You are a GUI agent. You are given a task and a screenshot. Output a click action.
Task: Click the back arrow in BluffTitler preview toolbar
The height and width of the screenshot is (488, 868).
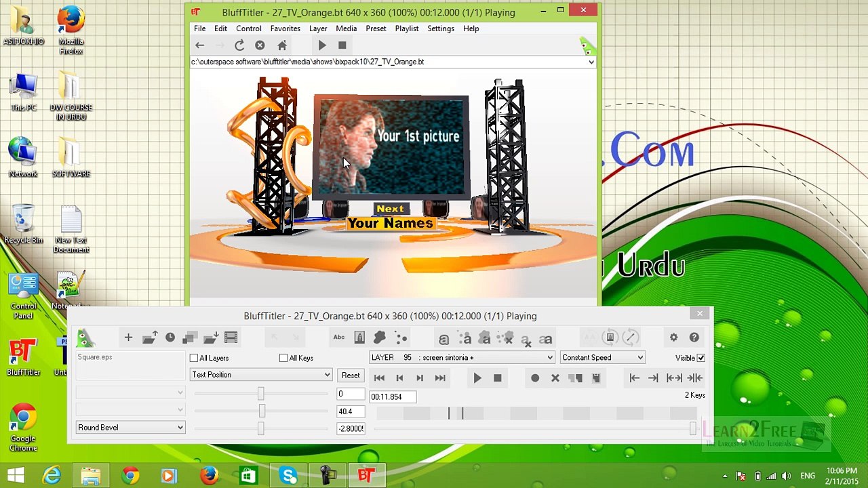[x=199, y=45]
